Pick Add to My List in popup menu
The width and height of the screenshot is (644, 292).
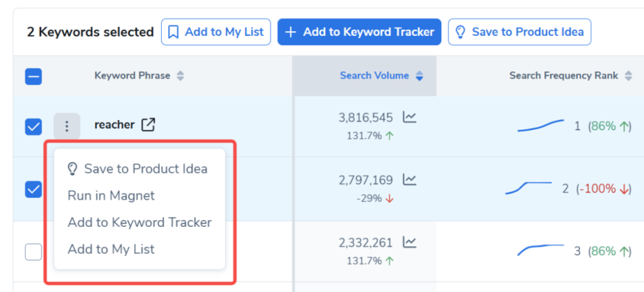(x=111, y=250)
